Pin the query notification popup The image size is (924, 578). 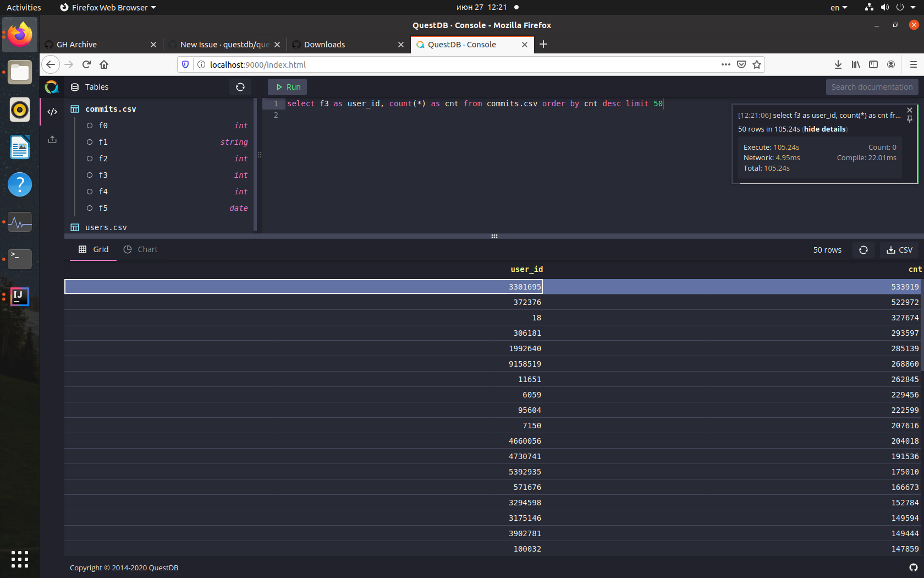click(x=910, y=119)
